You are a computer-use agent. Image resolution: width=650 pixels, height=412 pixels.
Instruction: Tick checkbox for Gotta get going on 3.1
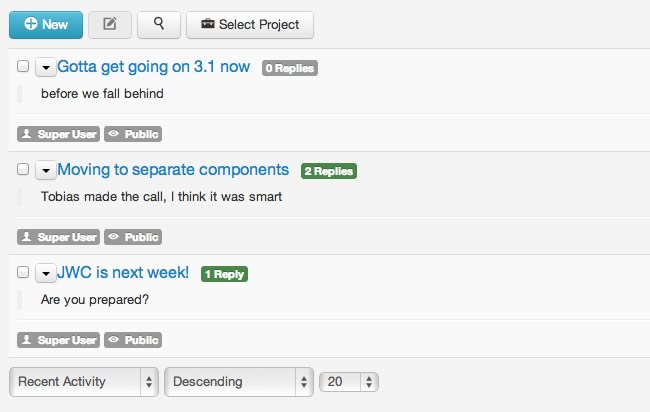pos(23,66)
